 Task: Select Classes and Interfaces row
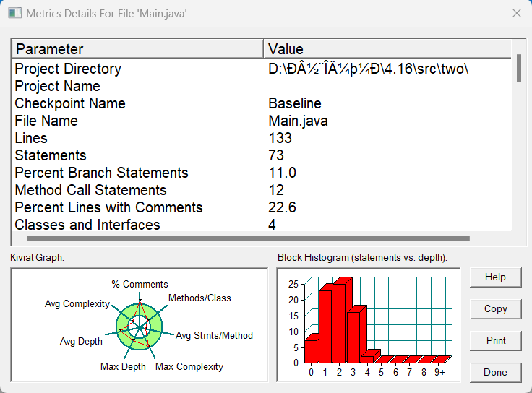262,225
